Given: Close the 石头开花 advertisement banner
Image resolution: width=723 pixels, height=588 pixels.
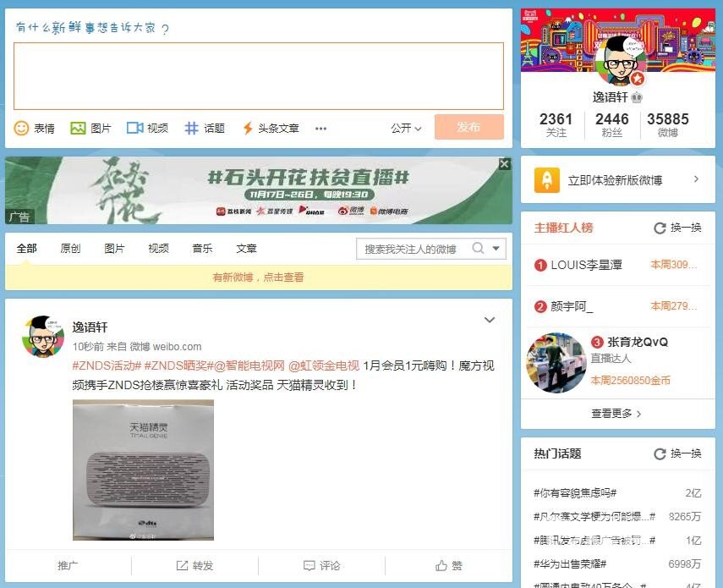Looking at the screenshot, I should [x=505, y=164].
